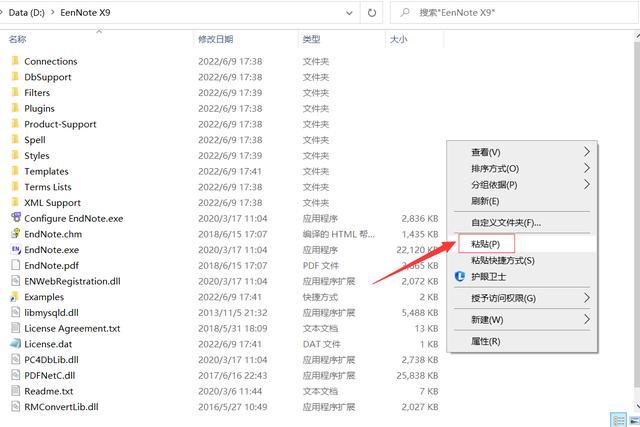
Task: Click the EndNote.exe application icon
Action: coord(16,249)
